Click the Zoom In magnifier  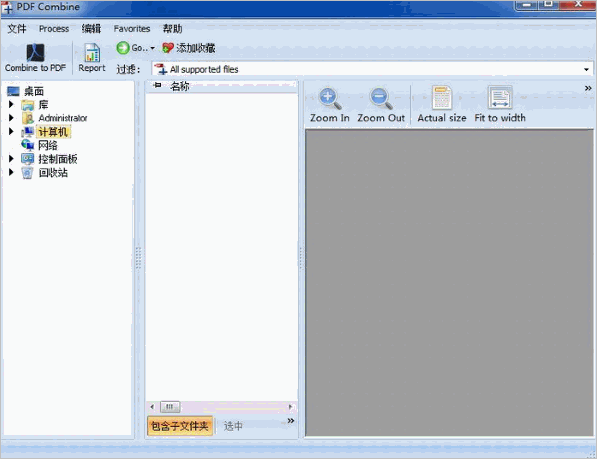[x=330, y=99]
